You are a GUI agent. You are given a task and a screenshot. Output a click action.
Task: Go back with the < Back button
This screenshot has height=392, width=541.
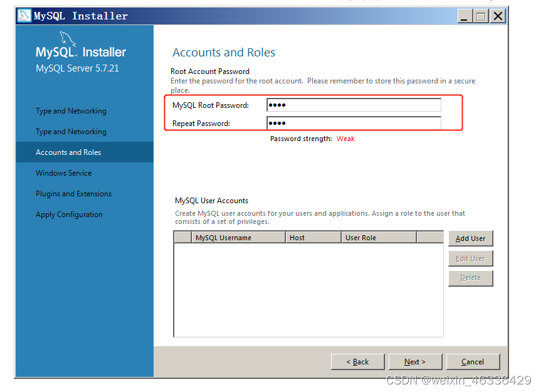357,362
